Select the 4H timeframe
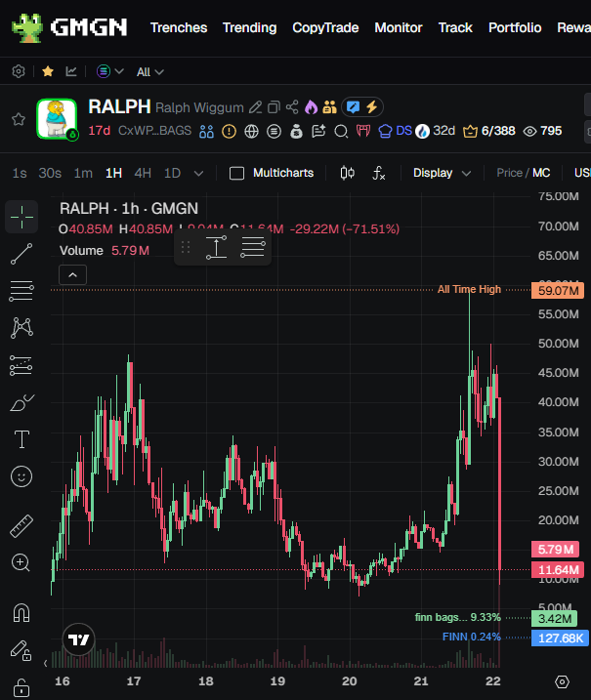The height and width of the screenshot is (700, 591). pos(143,173)
